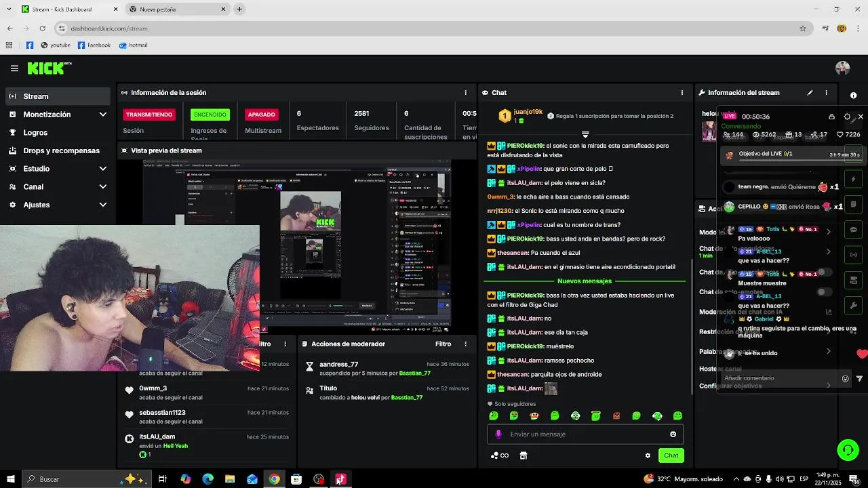Switch to the Nueva pestaña browser tab
Viewport: 868px width, 488px height.
[x=178, y=9]
